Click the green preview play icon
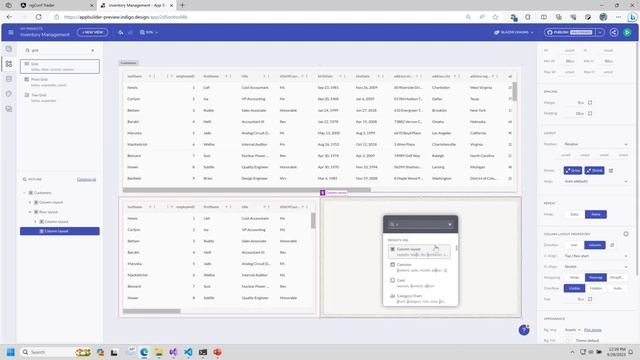640x360 pixels. pos(627,32)
